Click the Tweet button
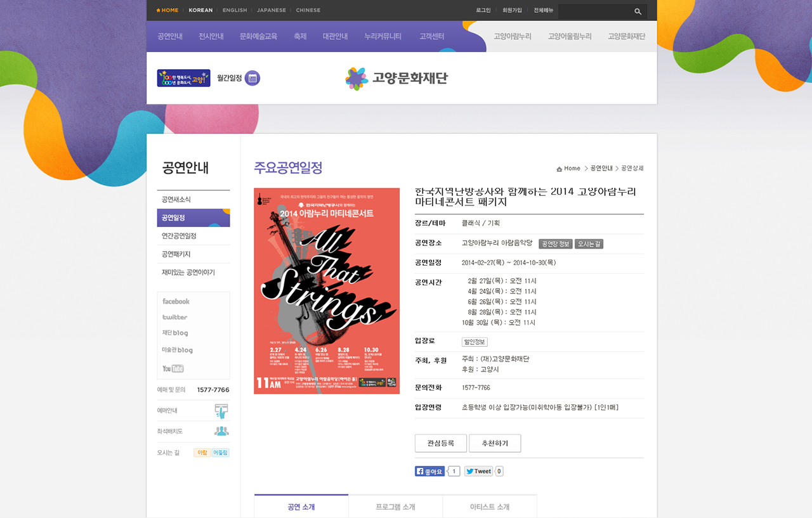812x518 pixels. tap(478, 471)
